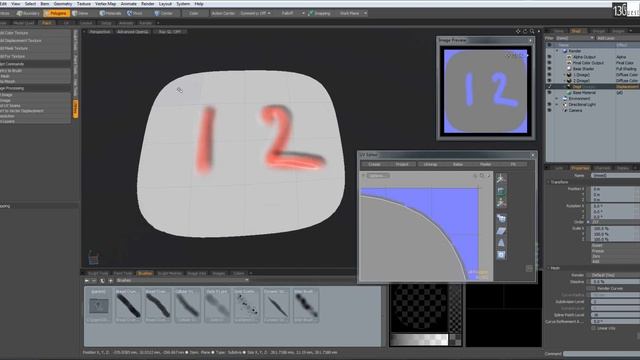Screen dimensions: 640x360
Task: Toggle visibility of Camera item
Action: pyautogui.click(x=549, y=110)
